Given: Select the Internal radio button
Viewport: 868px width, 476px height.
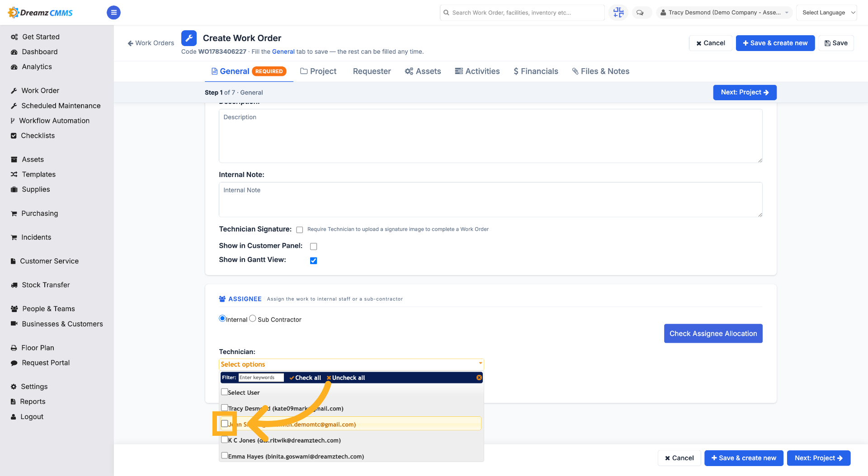Looking at the screenshot, I should [222, 318].
